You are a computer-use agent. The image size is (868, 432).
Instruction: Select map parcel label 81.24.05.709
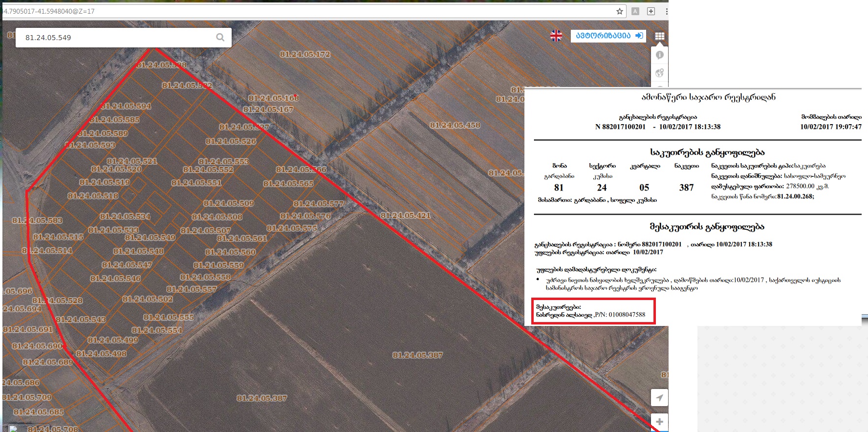[x=27, y=397]
